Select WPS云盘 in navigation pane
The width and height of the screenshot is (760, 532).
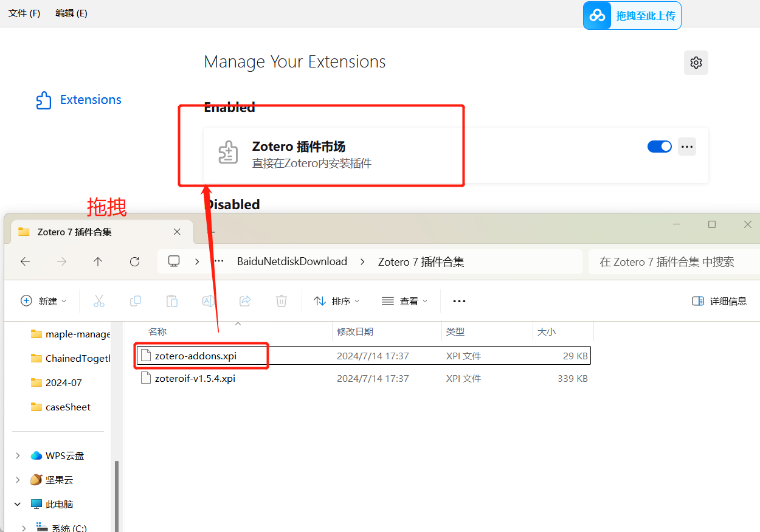click(58, 455)
